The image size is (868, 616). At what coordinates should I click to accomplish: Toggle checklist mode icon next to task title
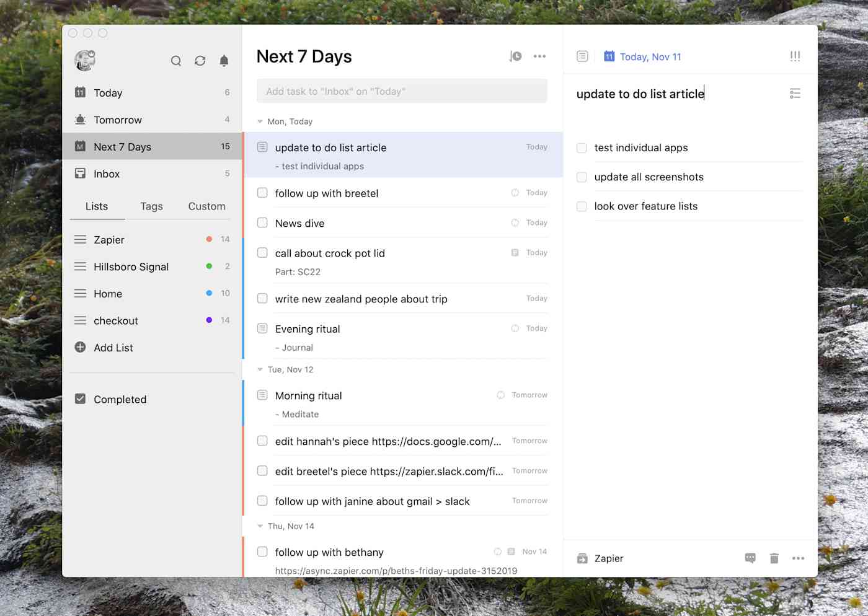coord(795,94)
